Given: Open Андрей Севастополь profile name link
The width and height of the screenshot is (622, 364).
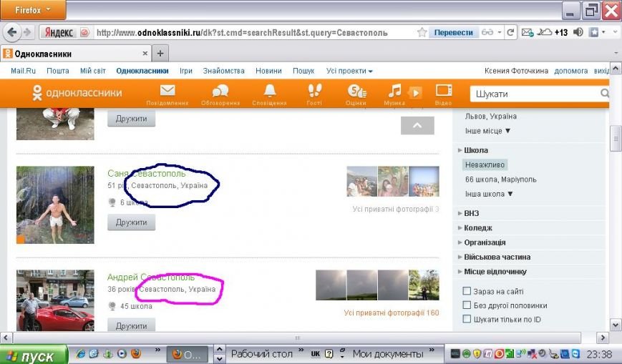Looking at the screenshot, I should coord(151,277).
